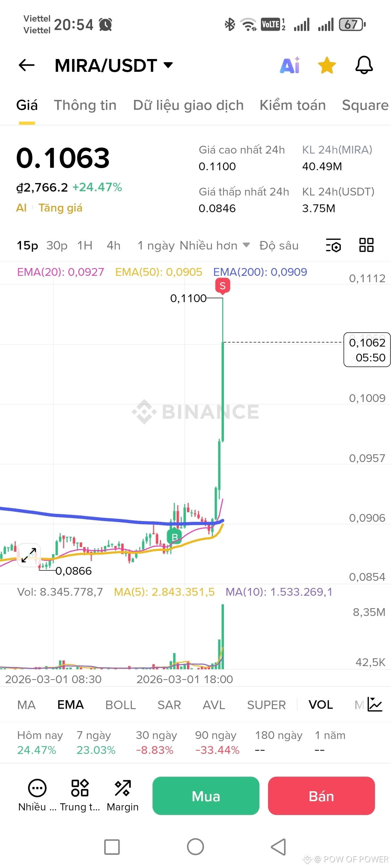The width and height of the screenshot is (391, 868).
Task: Tap the battery indicator in status bar
Action: point(352,25)
